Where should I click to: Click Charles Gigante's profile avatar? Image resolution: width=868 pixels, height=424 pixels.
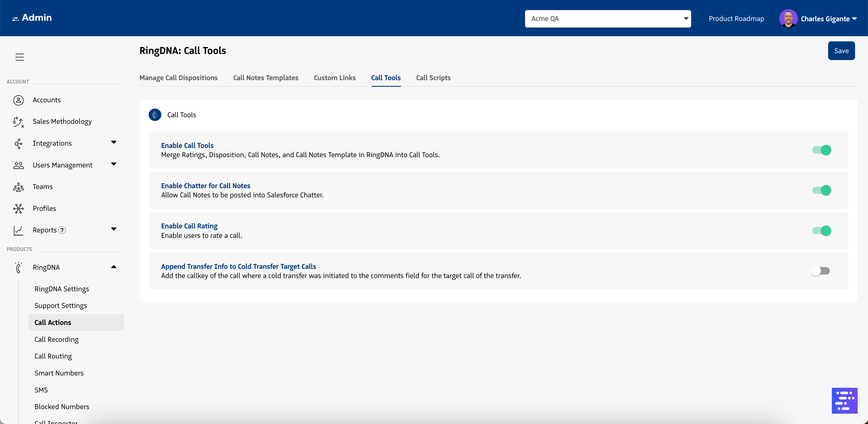pyautogui.click(x=788, y=19)
